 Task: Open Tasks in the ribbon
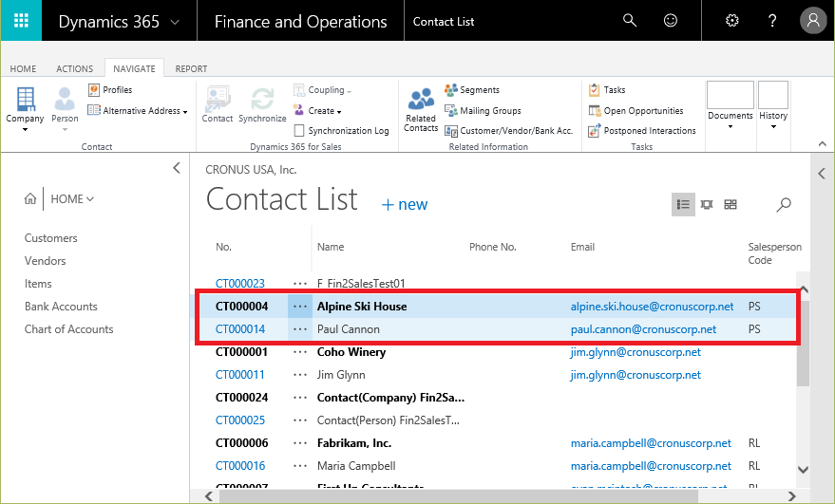tap(607, 90)
